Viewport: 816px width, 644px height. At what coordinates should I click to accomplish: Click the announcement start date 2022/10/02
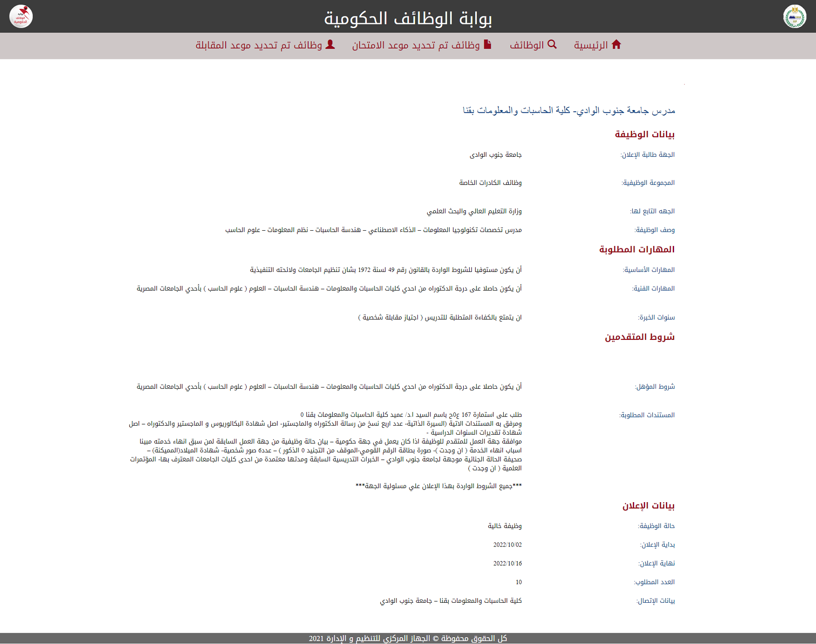507,545
